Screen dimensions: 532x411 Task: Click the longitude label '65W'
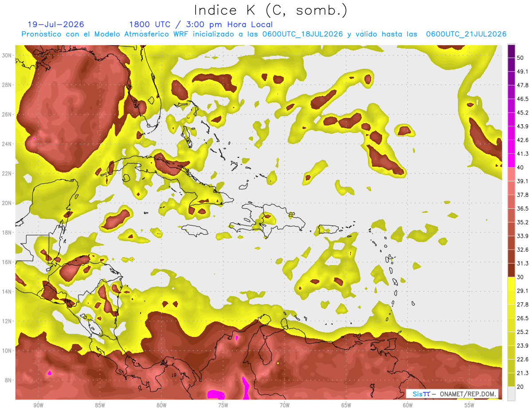[x=346, y=405]
